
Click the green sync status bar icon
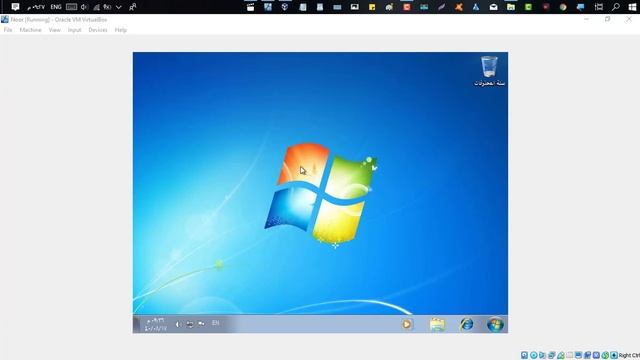[605, 355]
